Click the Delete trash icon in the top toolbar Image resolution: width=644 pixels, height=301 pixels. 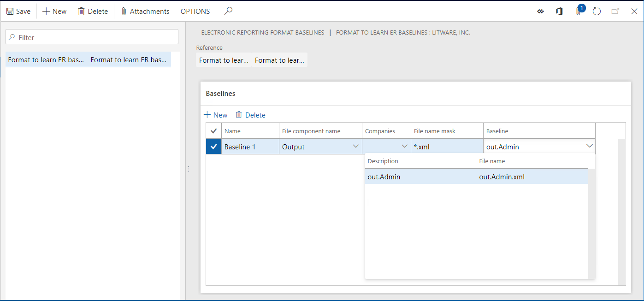(92, 11)
